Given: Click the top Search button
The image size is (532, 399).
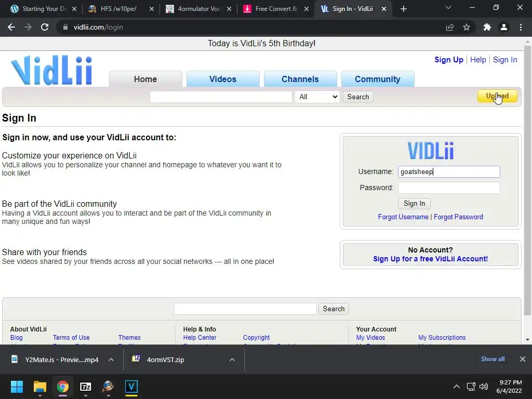Looking at the screenshot, I should click(358, 97).
